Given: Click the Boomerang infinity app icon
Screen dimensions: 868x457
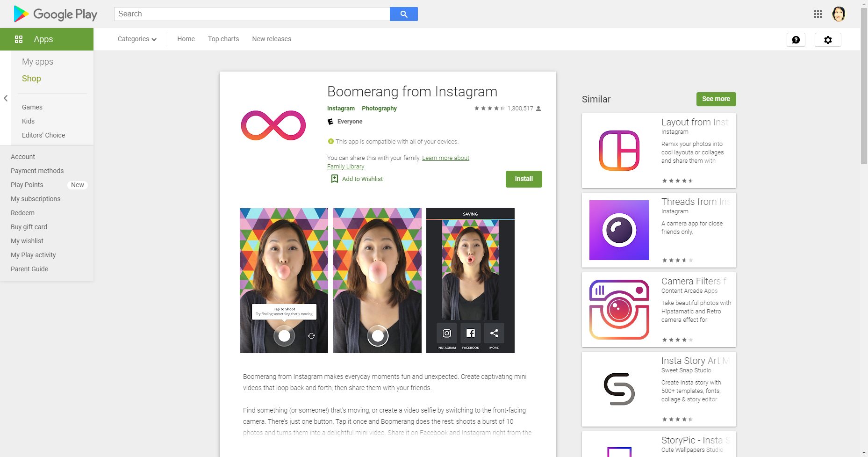Looking at the screenshot, I should 273,125.
